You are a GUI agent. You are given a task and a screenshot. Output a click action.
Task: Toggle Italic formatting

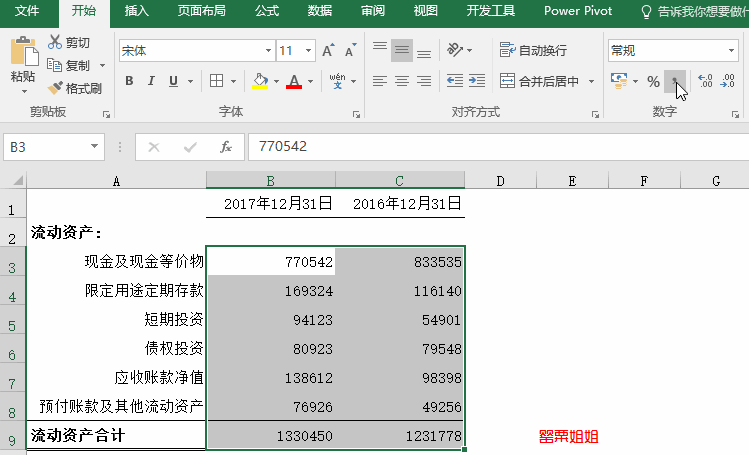click(x=151, y=81)
